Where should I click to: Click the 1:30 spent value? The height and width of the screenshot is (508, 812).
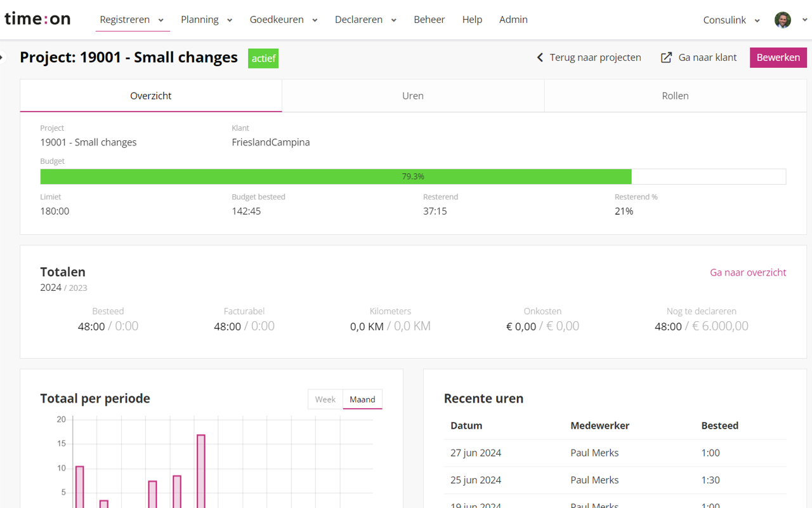(x=710, y=480)
